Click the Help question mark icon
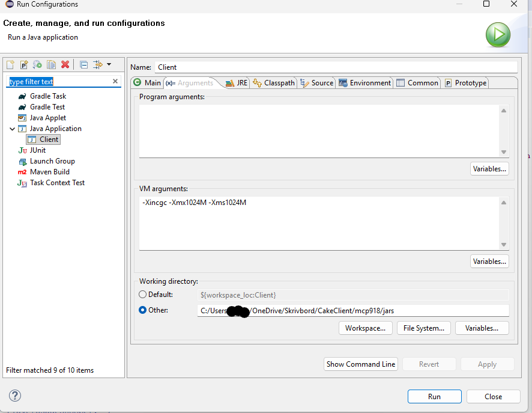The width and height of the screenshot is (532, 413). tap(15, 396)
